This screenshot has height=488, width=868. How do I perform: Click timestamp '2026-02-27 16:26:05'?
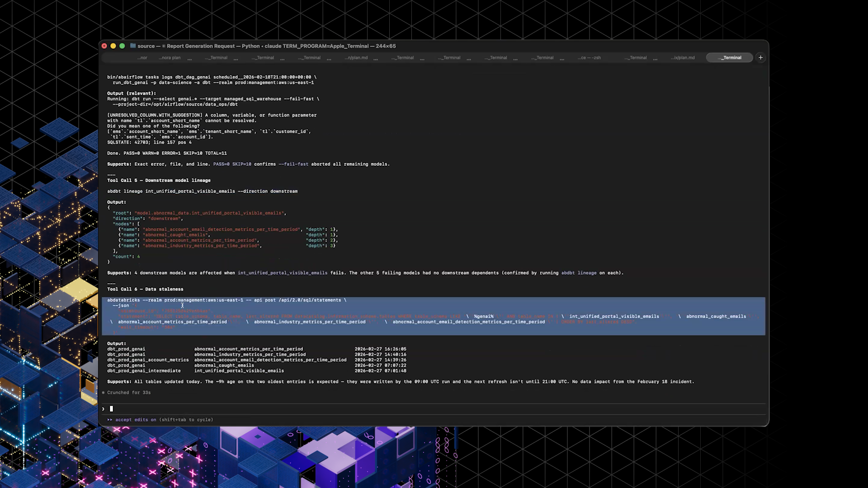[x=380, y=349]
